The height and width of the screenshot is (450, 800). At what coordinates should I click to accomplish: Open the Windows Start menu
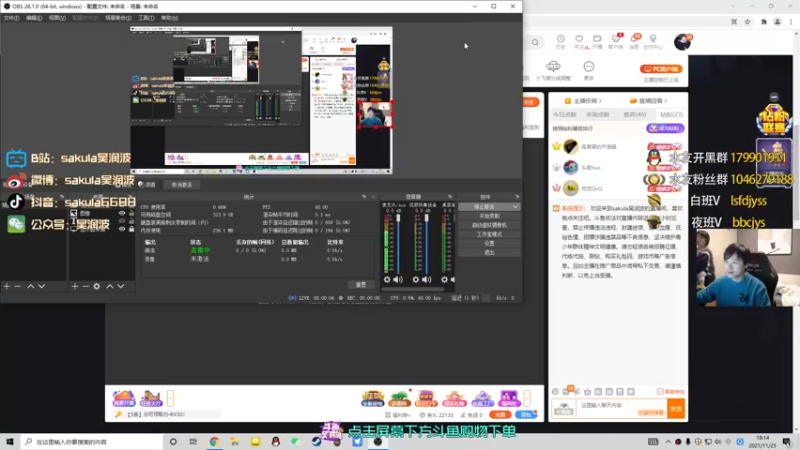coord(10,441)
